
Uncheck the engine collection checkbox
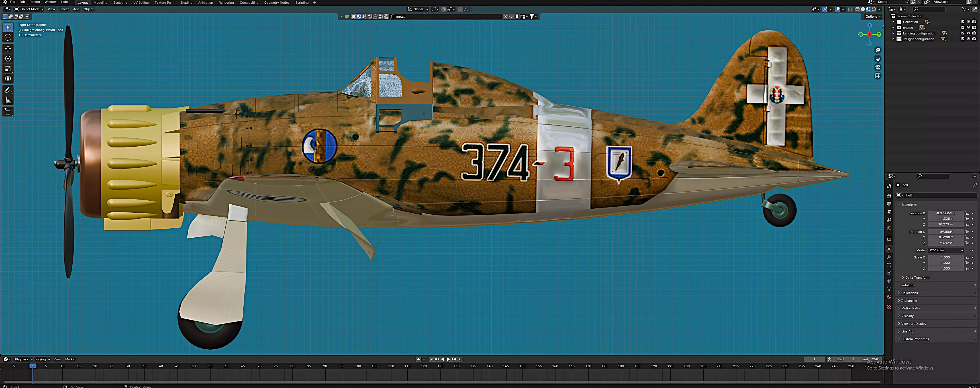[963, 27]
